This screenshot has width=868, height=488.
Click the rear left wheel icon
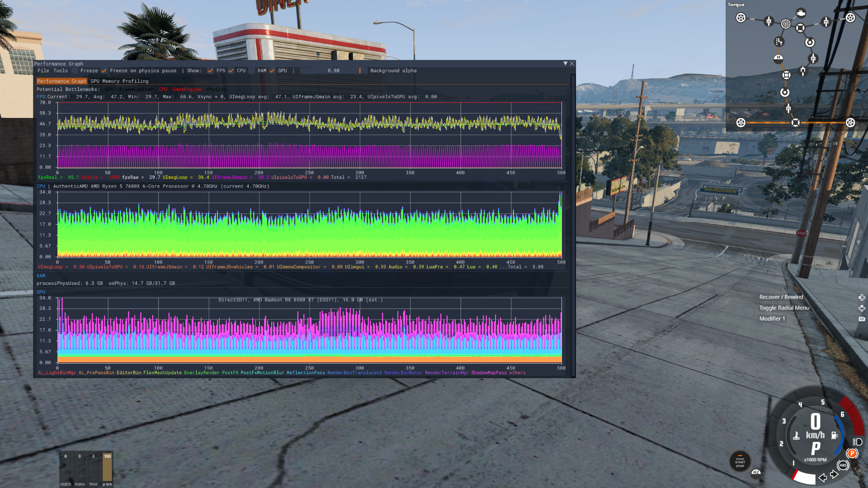coord(741,122)
